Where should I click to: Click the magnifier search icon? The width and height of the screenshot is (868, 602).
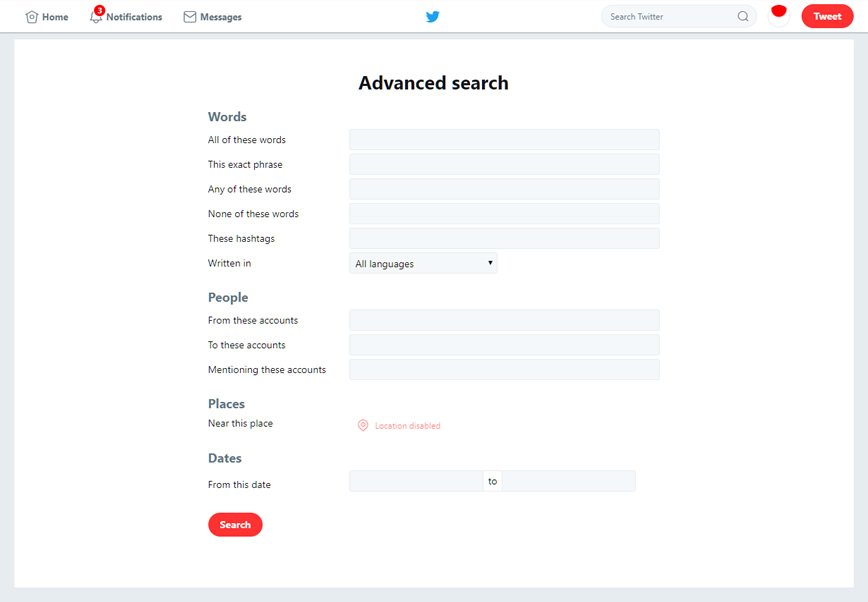[743, 17]
